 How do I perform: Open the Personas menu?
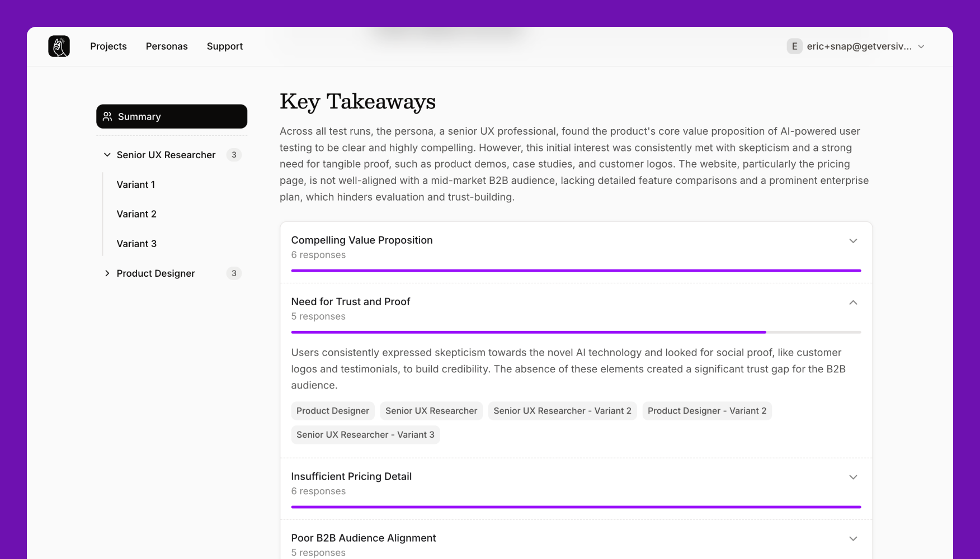pos(166,46)
